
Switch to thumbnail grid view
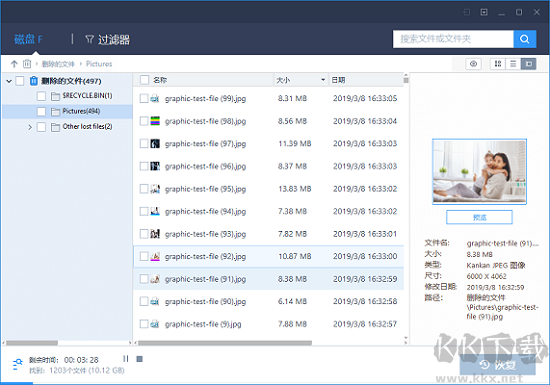[x=498, y=64]
